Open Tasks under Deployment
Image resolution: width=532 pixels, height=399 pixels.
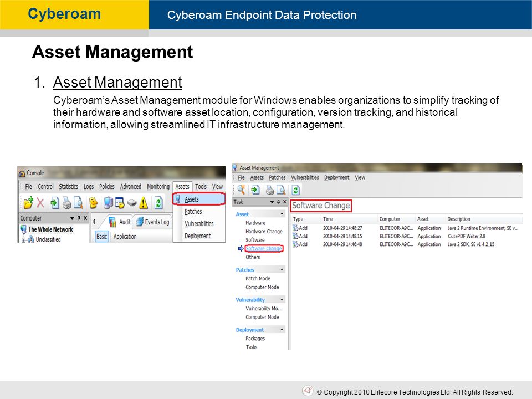pos(252,347)
